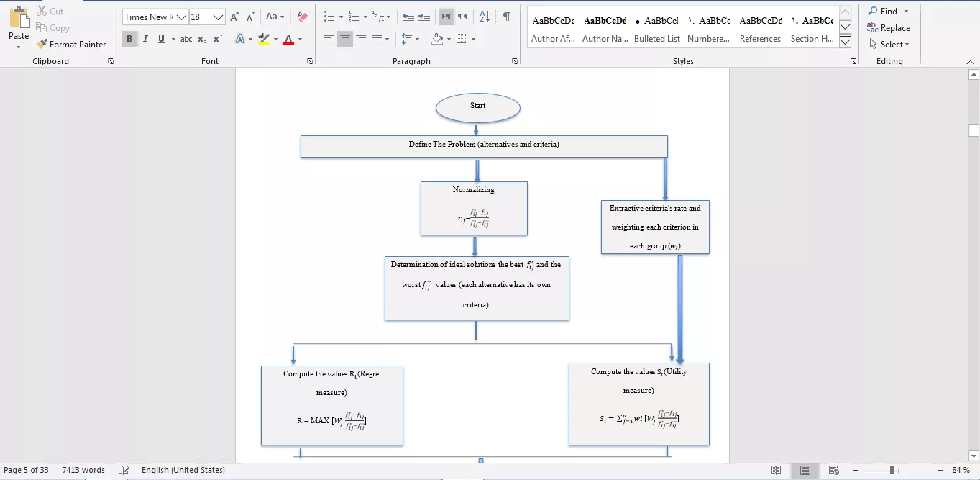Open the red font color dropdown arrow

point(300,39)
